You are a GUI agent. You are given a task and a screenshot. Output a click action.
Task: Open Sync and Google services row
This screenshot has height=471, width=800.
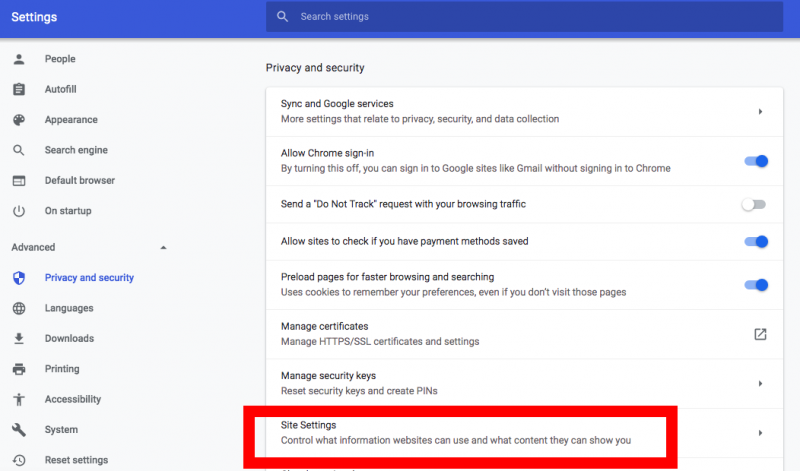524,112
